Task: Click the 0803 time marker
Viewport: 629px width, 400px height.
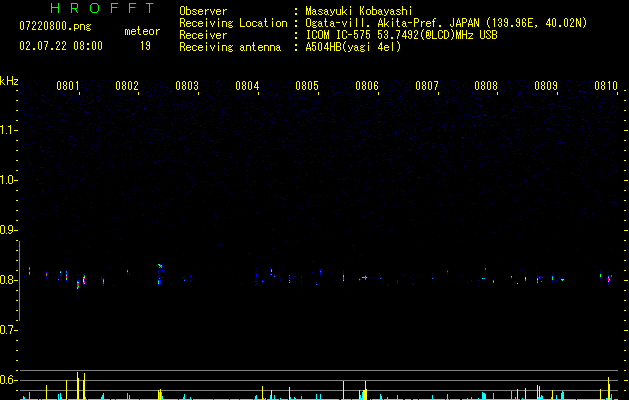Action: pyautogui.click(x=187, y=86)
